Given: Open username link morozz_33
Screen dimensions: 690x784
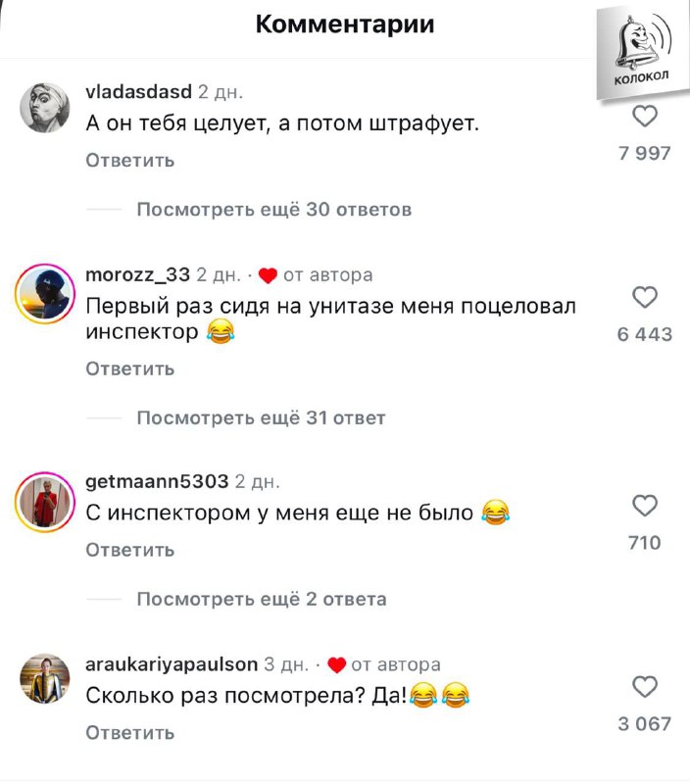Looking at the screenshot, I should (137, 274).
